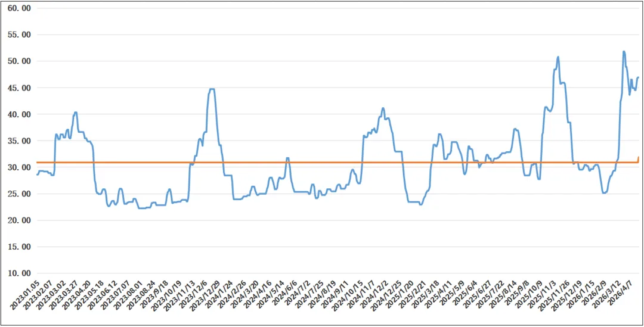Viewport: 644px width, 327px height.
Task: Click the 20.00 y-axis label
Action: click(x=19, y=220)
